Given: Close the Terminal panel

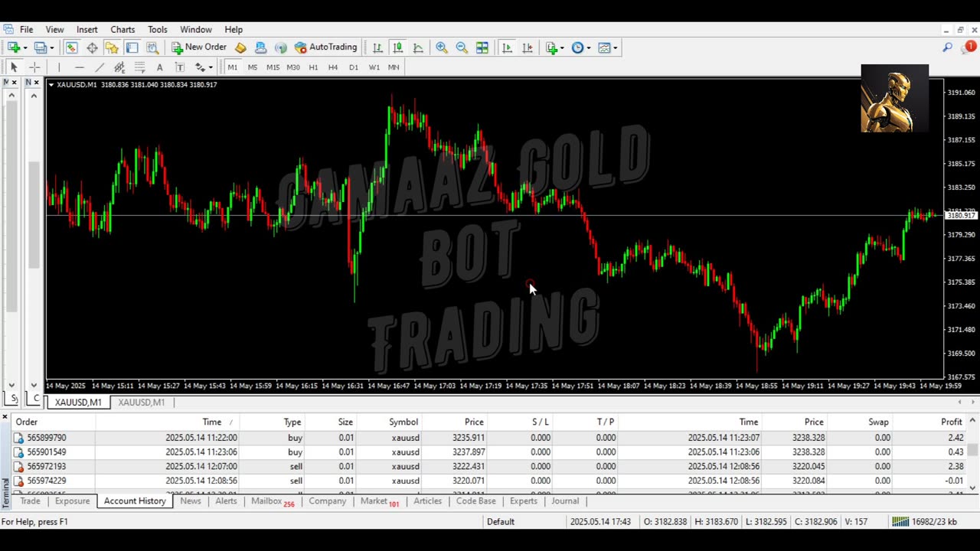Looking at the screenshot, I should pyautogui.click(x=5, y=417).
